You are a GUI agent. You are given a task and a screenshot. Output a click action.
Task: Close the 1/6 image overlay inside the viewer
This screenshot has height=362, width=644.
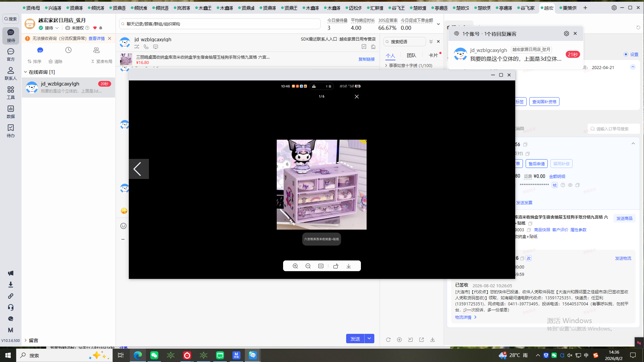357,97
